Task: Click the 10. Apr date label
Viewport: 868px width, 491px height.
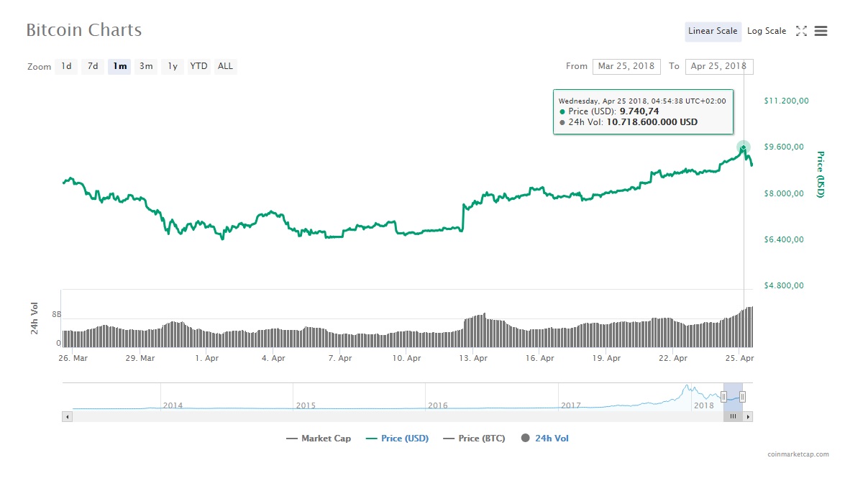Action: coord(406,358)
